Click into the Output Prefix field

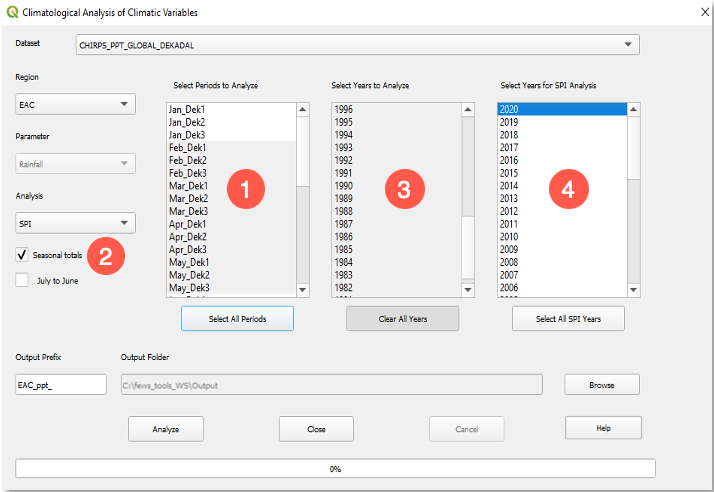coord(61,385)
